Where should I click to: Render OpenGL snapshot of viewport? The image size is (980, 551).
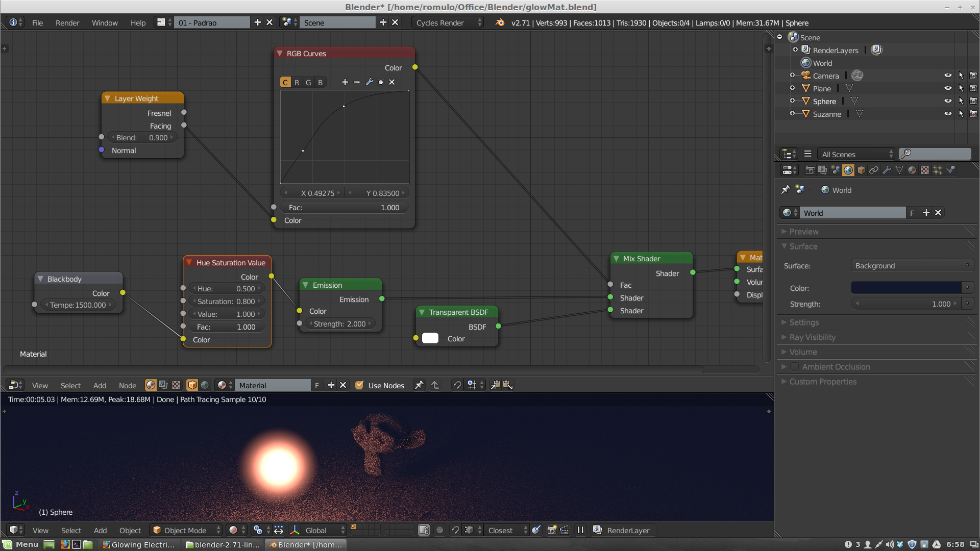point(551,530)
